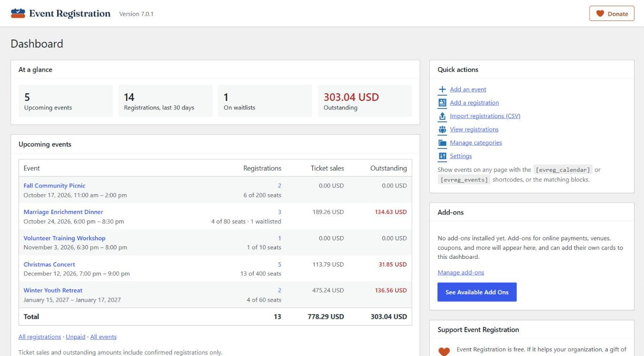Click the 134.63 USD outstanding amount
The image size is (644, 356).
391,212
